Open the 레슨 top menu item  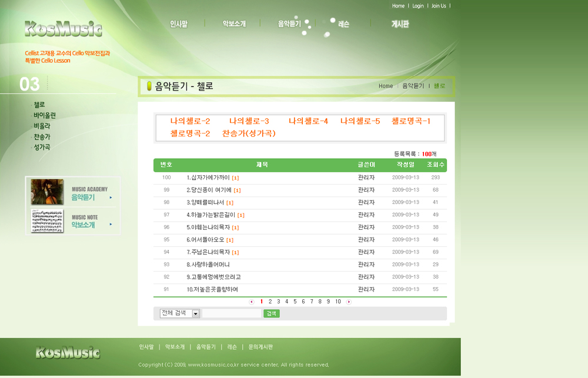pyautogui.click(x=344, y=24)
